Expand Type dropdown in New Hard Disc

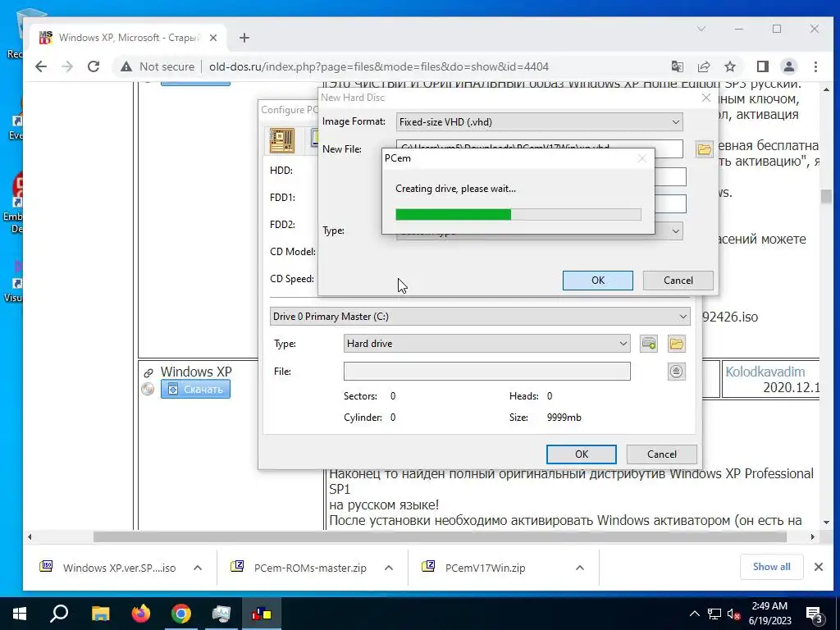tap(676, 231)
